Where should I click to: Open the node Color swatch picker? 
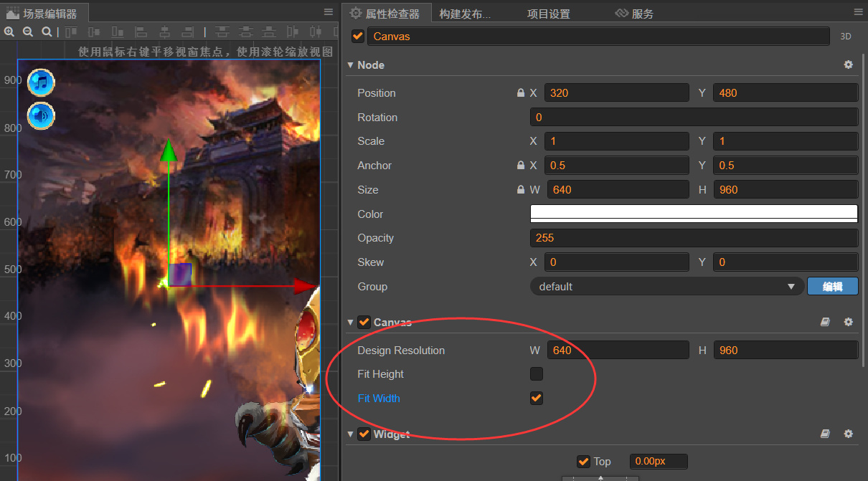pos(694,214)
